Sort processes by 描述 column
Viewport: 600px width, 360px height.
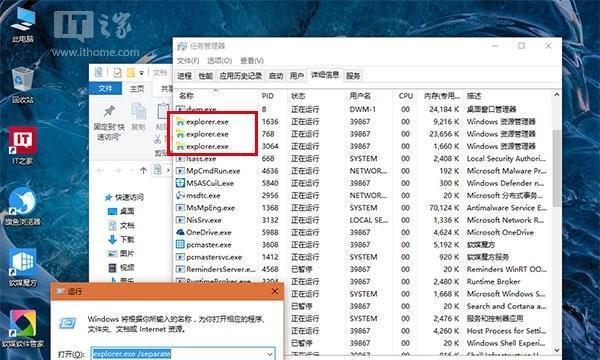[x=508, y=96]
